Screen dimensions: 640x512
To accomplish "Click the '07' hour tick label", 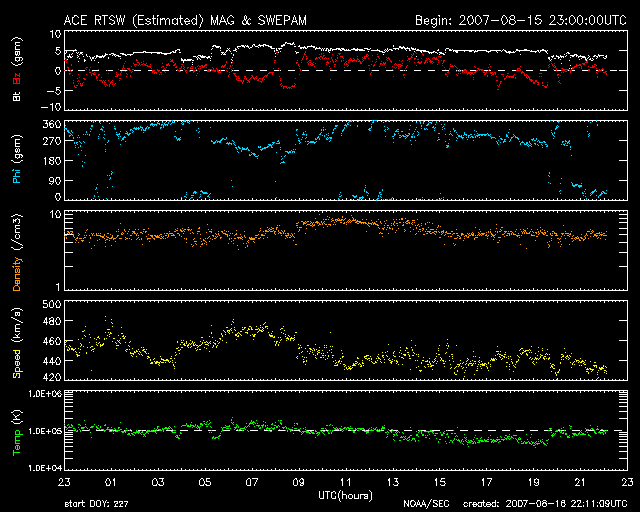I will (252, 482).
